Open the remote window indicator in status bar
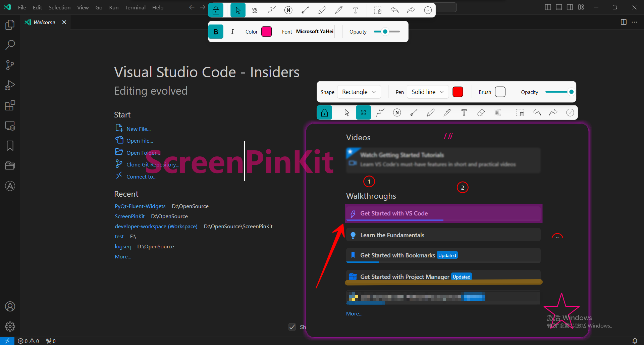The width and height of the screenshot is (644, 345). [7, 341]
